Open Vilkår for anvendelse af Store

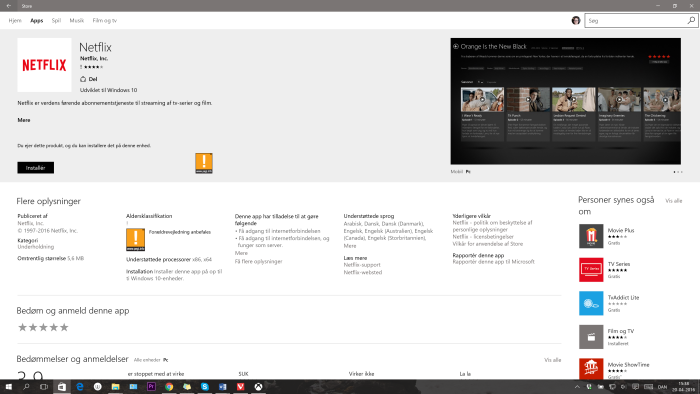(x=488, y=244)
